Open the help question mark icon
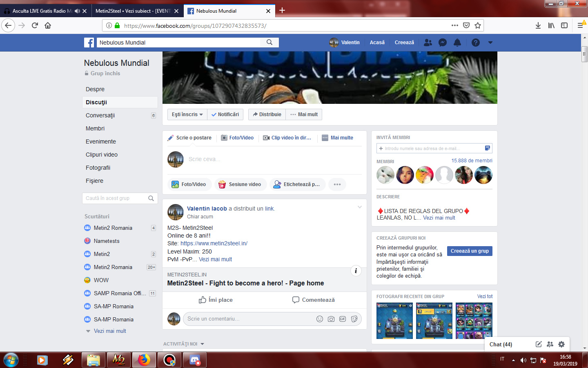 476,43
